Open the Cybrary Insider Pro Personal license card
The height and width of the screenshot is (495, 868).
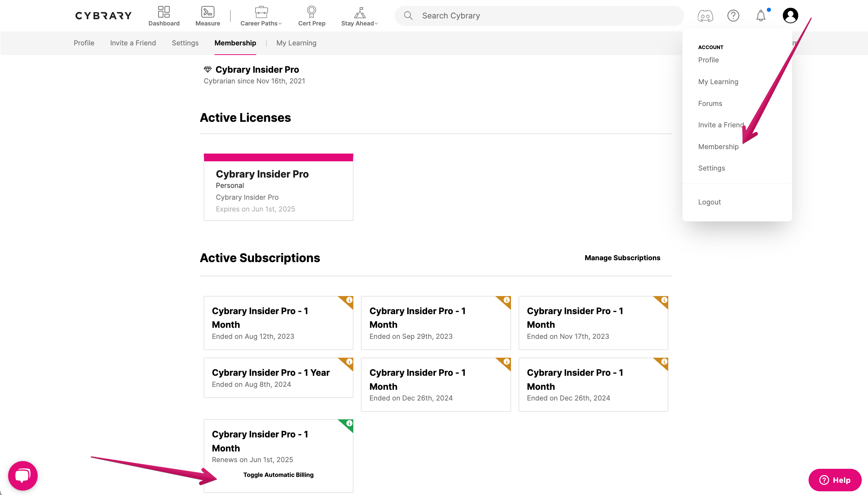coord(278,187)
